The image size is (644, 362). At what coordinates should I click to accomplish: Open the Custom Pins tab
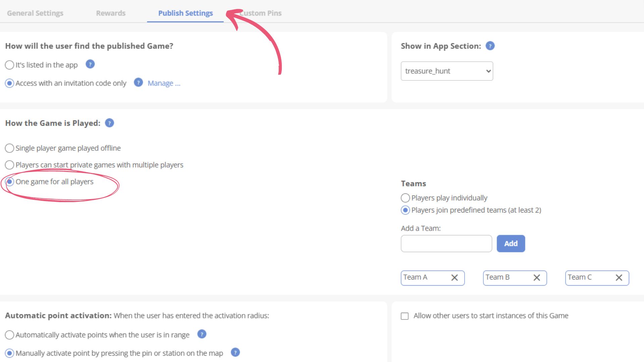261,13
